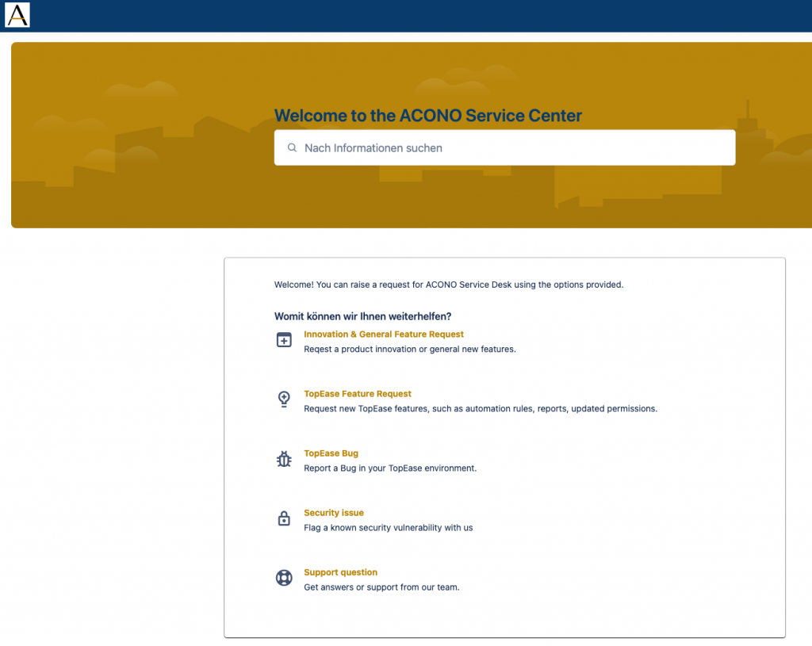This screenshot has height=646, width=812.
Task: Open the Support question request
Action: point(340,572)
